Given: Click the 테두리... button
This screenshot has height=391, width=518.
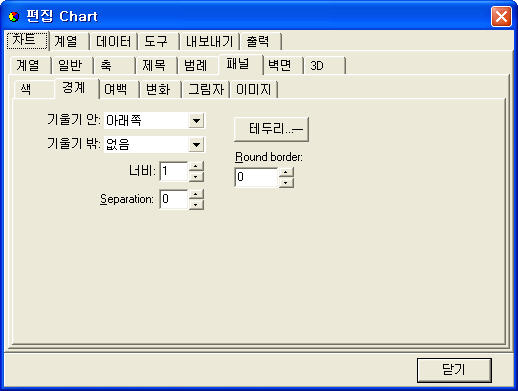Looking at the screenshot, I should 271,129.
